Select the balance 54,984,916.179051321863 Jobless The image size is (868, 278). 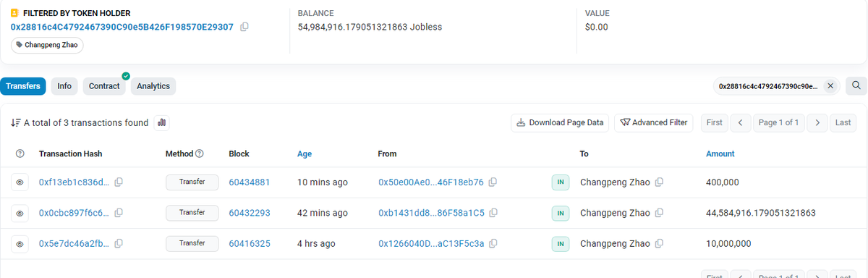[370, 27]
